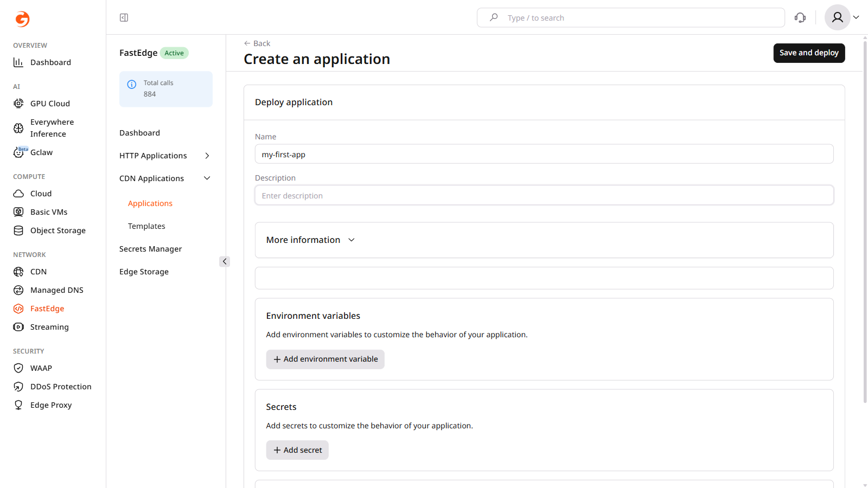Click the Edge Proxy icon
Image resolution: width=868 pixels, height=488 pixels.
(x=18, y=405)
